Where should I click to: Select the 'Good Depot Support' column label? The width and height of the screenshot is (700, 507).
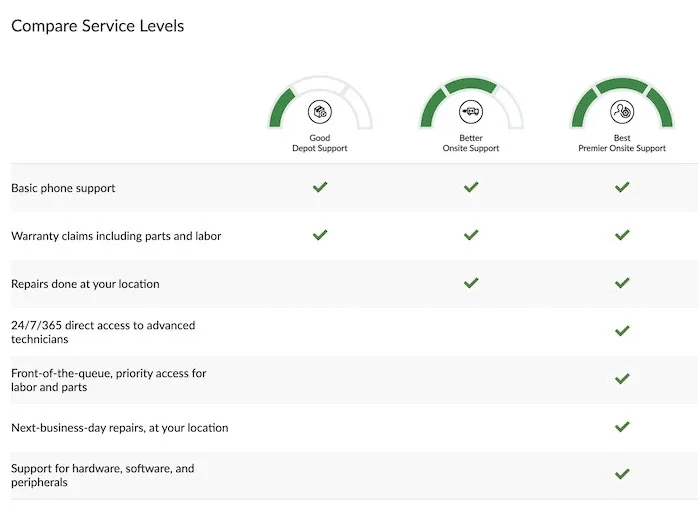[x=320, y=143]
